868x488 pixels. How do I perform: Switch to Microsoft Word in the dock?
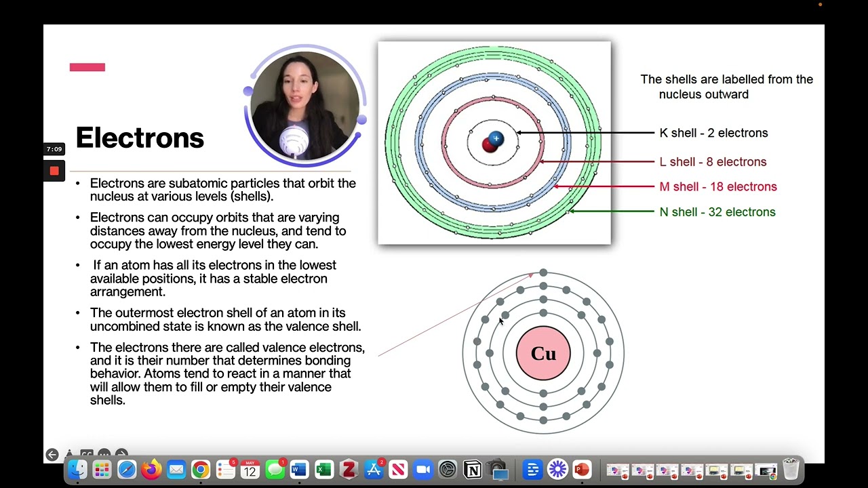pos(299,470)
